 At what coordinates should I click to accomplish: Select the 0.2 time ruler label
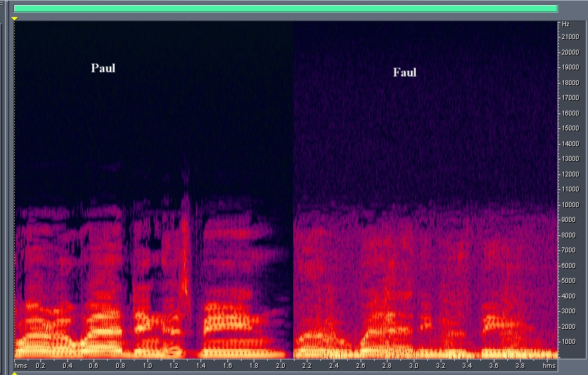pyautogui.click(x=40, y=366)
